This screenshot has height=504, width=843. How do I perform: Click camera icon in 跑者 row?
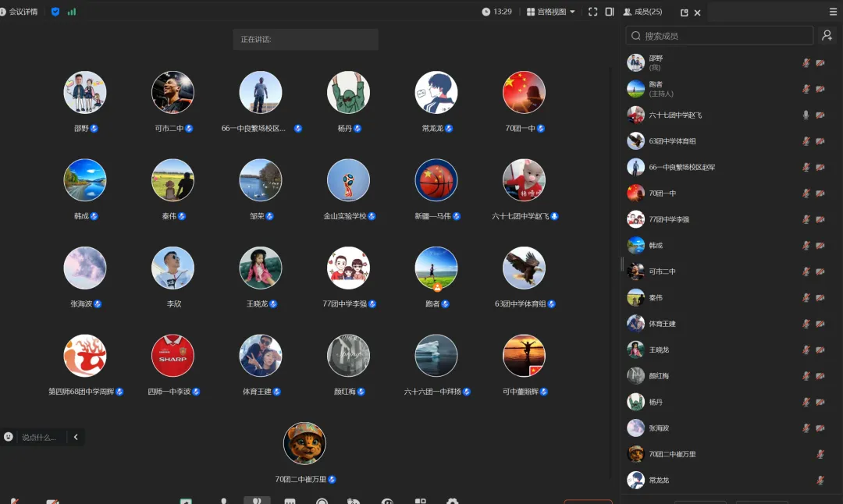point(820,89)
